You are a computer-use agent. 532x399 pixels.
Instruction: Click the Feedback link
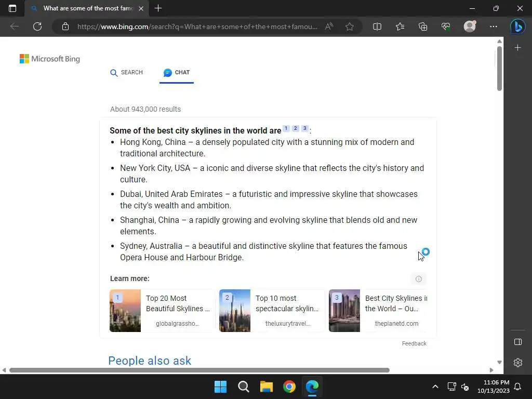tap(414, 343)
